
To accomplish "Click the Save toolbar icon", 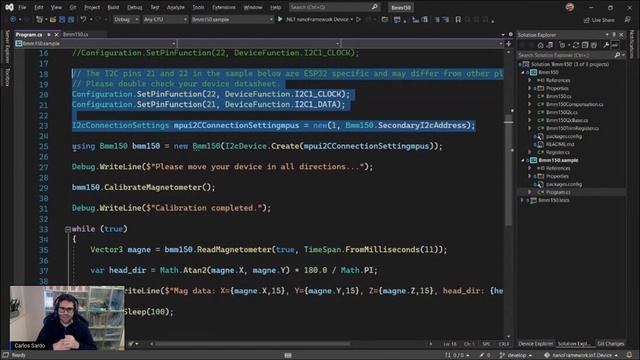I will (x=62, y=19).
